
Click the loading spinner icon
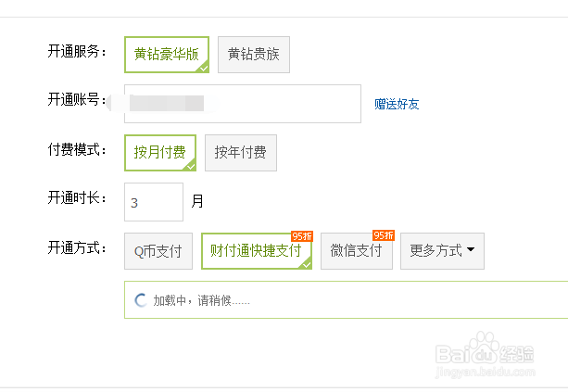[141, 300]
